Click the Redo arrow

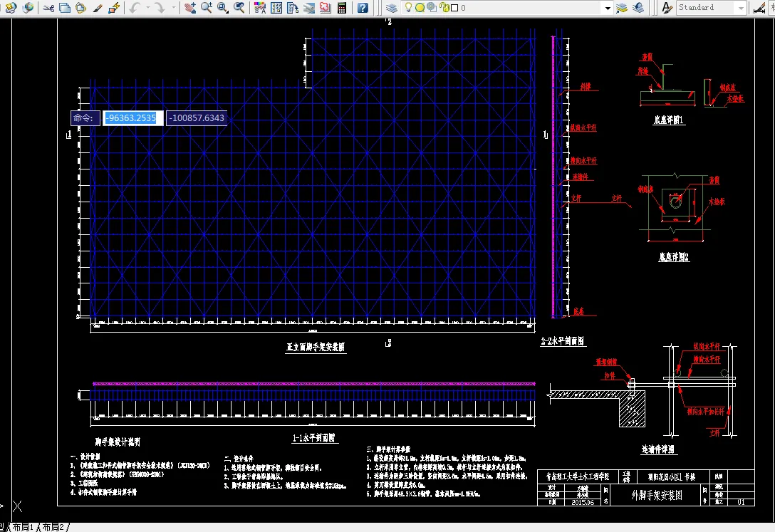160,7
